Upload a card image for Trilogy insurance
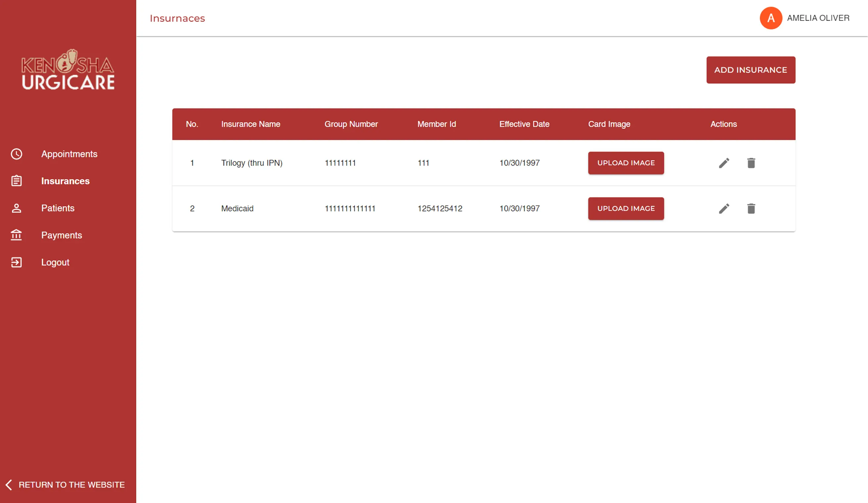The width and height of the screenshot is (868, 503). click(626, 163)
